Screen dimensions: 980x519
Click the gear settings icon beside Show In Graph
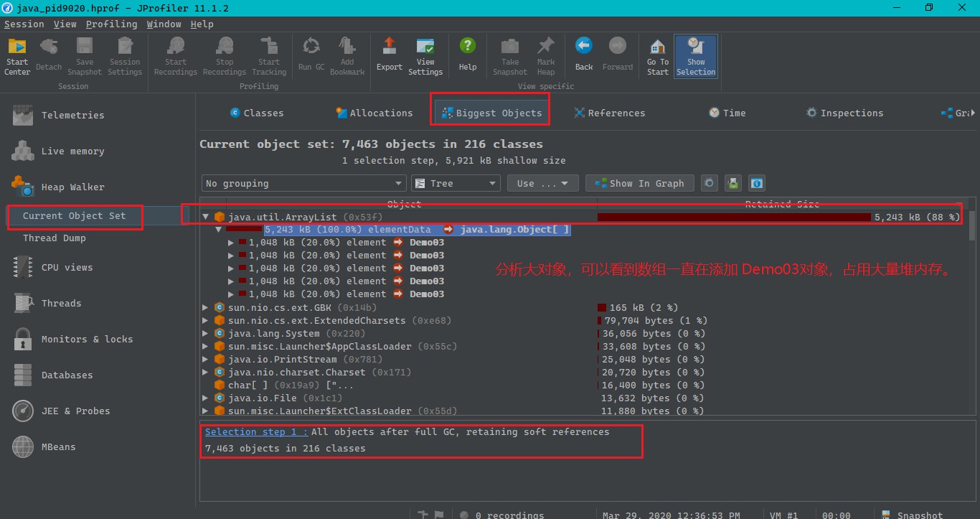coord(709,183)
